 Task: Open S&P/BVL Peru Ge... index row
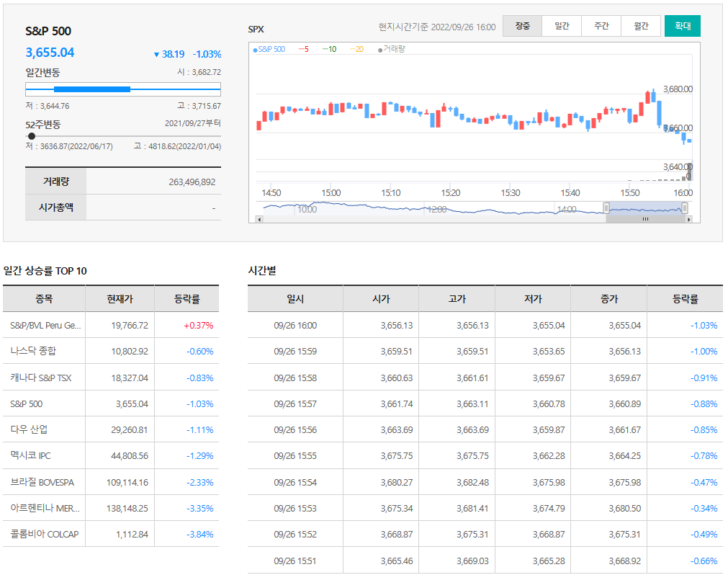point(111,325)
